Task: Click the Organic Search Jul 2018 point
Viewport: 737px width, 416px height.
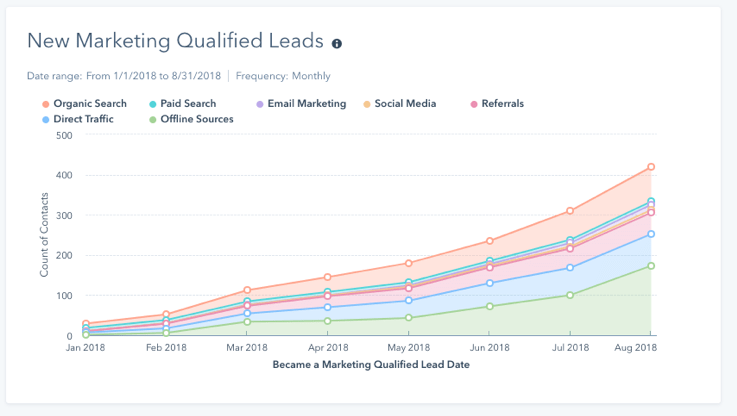Action: point(569,211)
